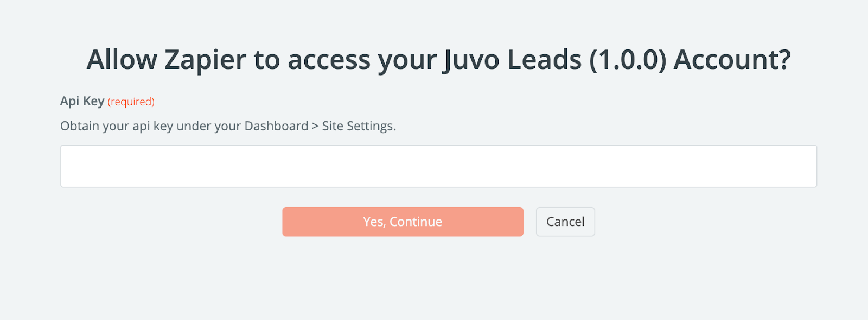Click the Api Key field label
This screenshot has height=320, width=868.
pyautogui.click(x=82, y=101)
